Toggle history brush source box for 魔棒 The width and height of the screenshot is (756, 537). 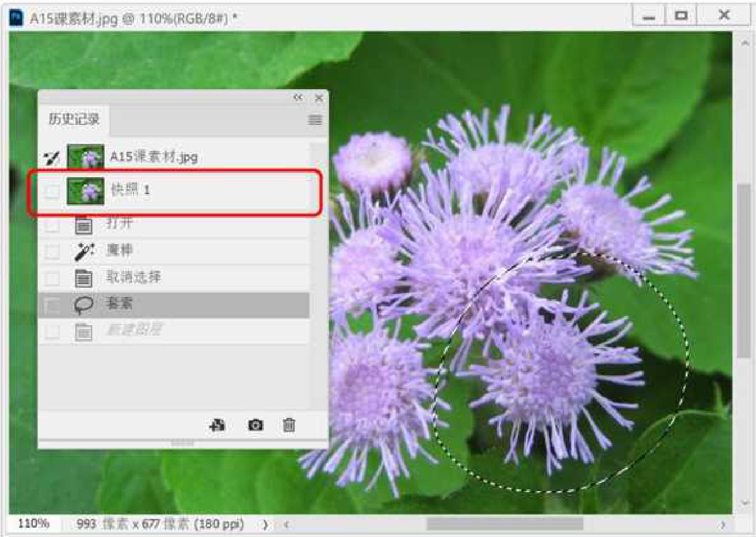tap(52, 251)
